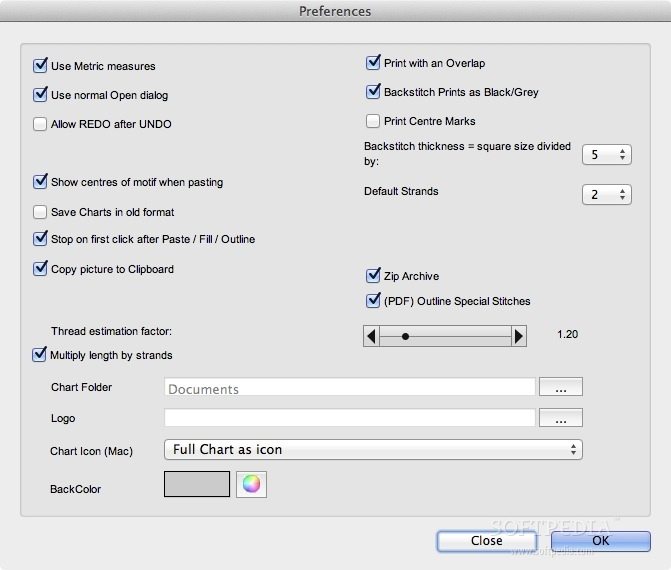Enable Allow REDO after UNDO
This screenshot has height=570, width=671.
40,124
